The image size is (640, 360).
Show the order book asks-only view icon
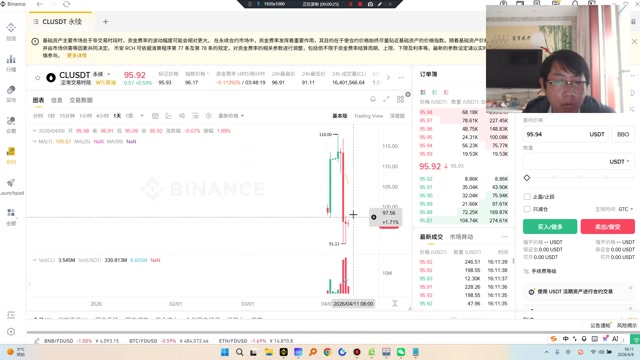(446, 92)
